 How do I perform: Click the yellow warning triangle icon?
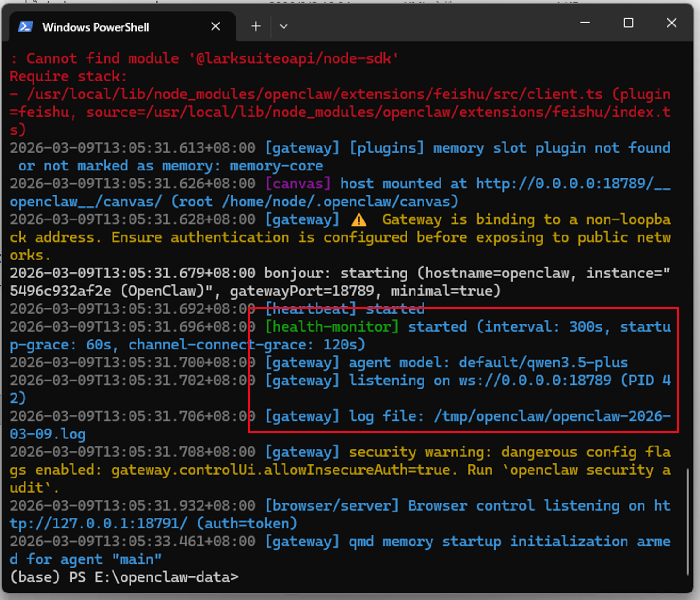(359, 220)
